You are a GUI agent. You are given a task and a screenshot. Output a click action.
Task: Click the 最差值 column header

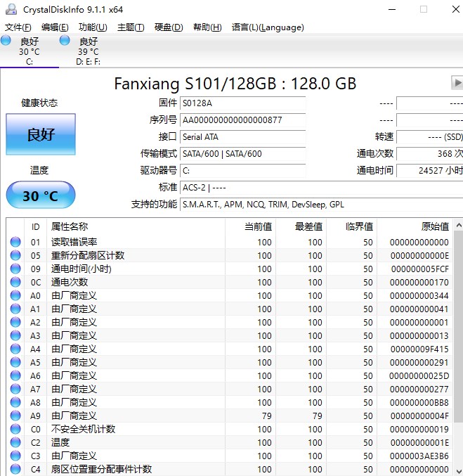[301, 227]
